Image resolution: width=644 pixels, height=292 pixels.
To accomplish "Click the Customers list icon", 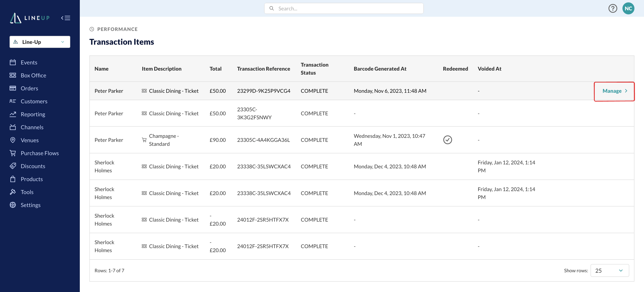I will [13, 101].
